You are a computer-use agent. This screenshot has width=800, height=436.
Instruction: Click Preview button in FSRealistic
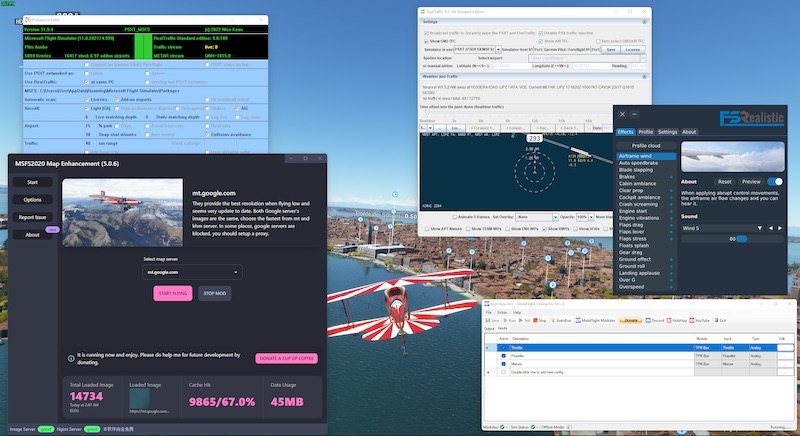click(751, 182)
